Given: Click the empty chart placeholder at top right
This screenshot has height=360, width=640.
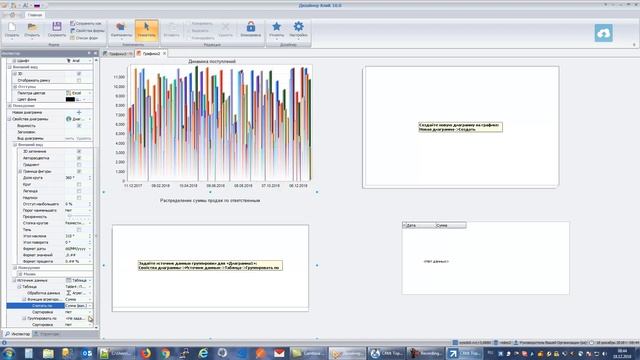Looking at the screenshot, I should point(461,127).
